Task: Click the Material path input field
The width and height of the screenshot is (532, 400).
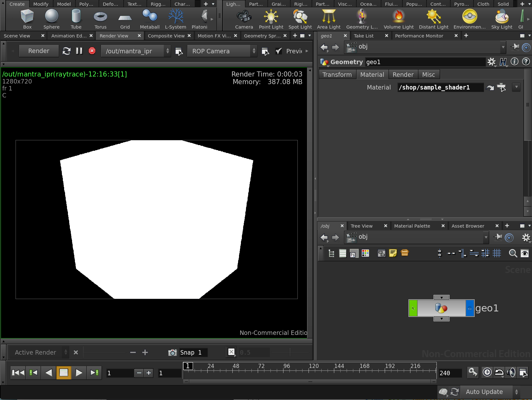Action: click(x=440, y=87)
